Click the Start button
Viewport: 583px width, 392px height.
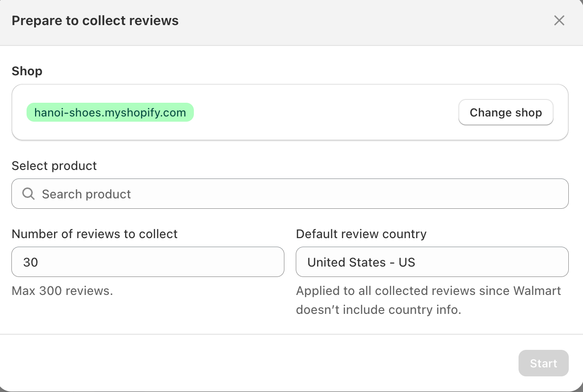click(543, 363)
